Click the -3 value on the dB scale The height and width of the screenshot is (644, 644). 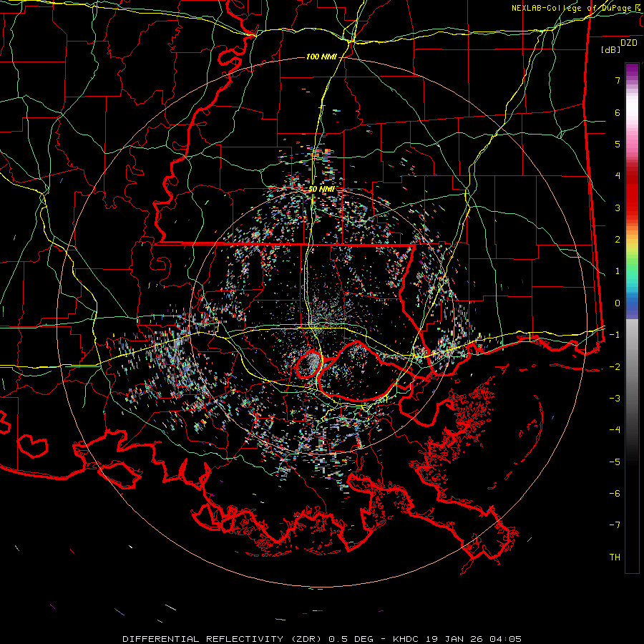[615, 399]
